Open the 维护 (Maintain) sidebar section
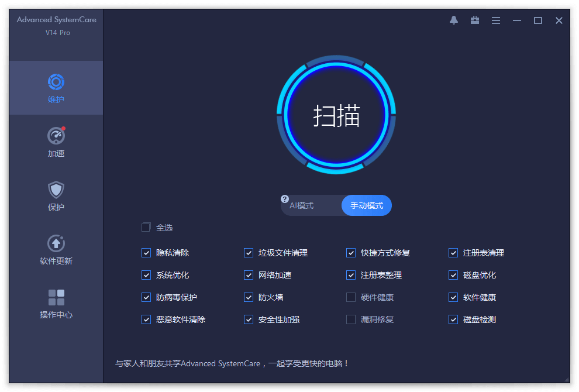The image size is (579, 392). [x=56, y=88]
